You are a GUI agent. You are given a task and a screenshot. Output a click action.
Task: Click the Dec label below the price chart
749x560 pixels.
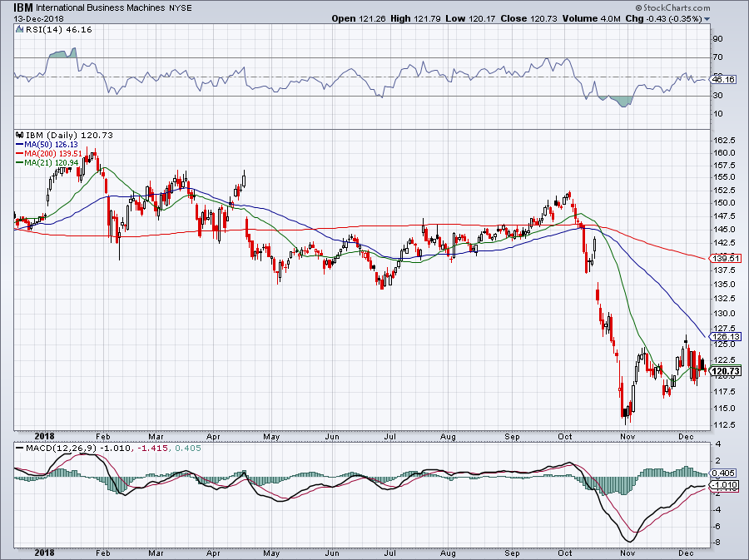[x=686, y=436]
